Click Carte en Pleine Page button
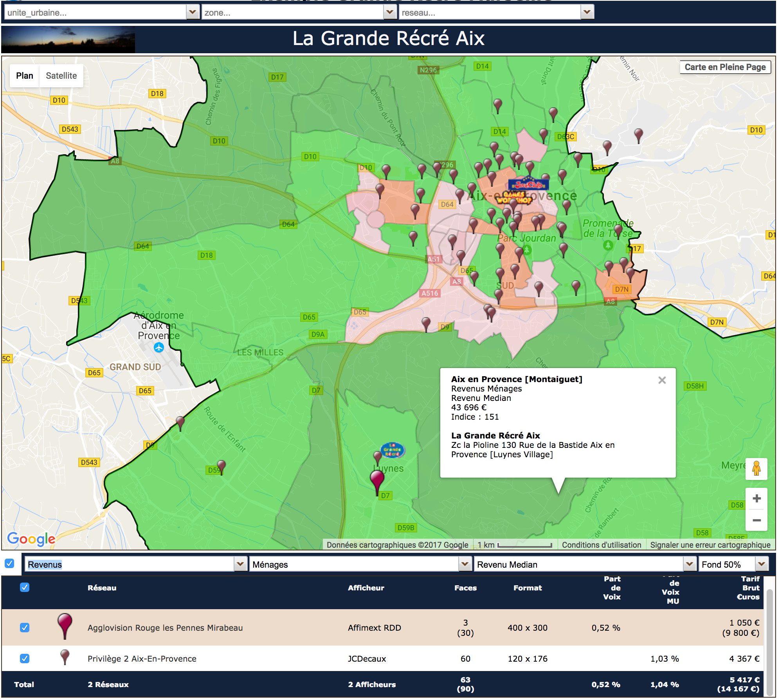 point(725,67)
